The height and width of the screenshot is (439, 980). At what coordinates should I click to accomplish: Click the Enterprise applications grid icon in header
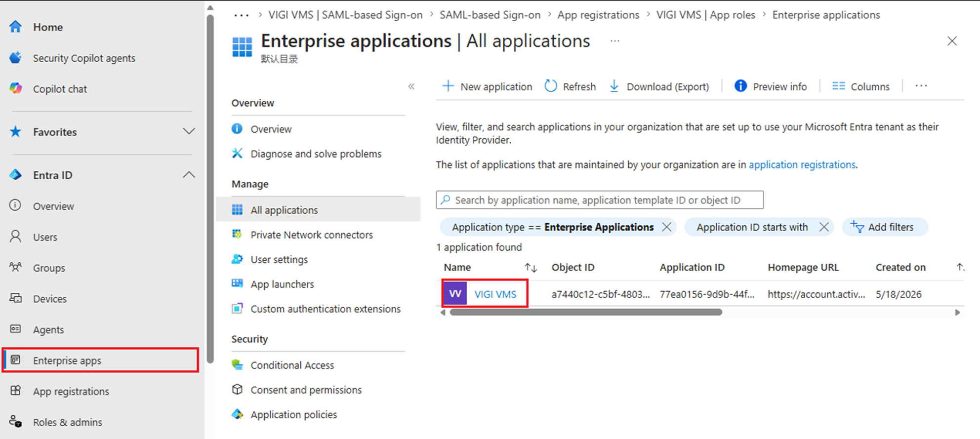click(x=242, y=47)
